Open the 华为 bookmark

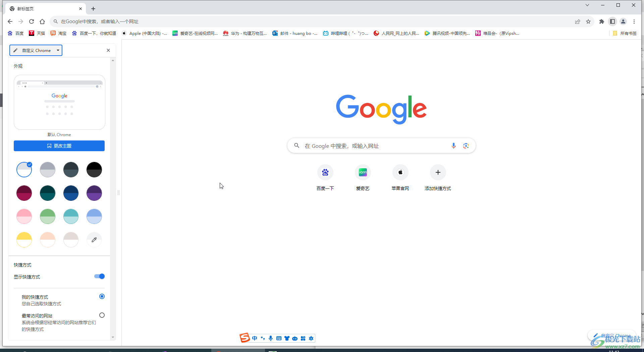coord(245,33)
